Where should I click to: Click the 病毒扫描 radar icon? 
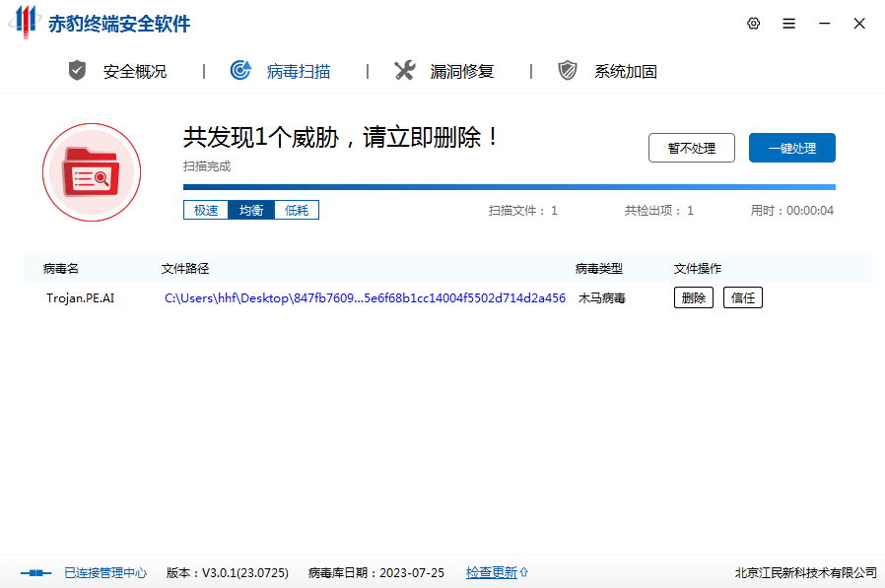coord(240,70)
